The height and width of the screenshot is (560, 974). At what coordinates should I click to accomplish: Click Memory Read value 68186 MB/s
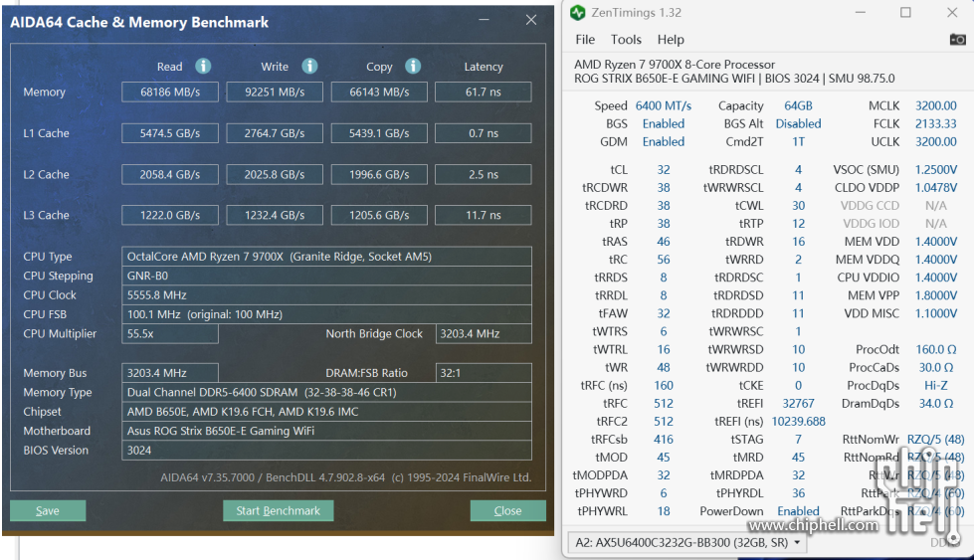pyautogui.click(x=169, y=92)
